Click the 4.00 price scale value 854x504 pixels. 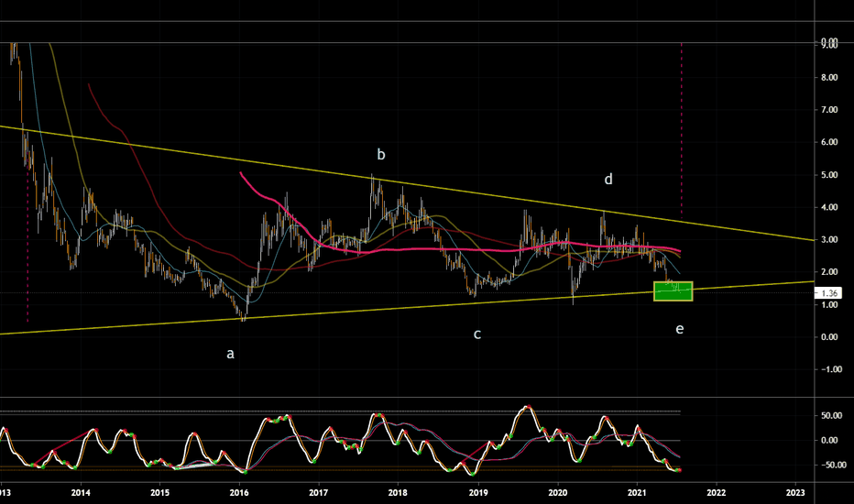[829, 207]
